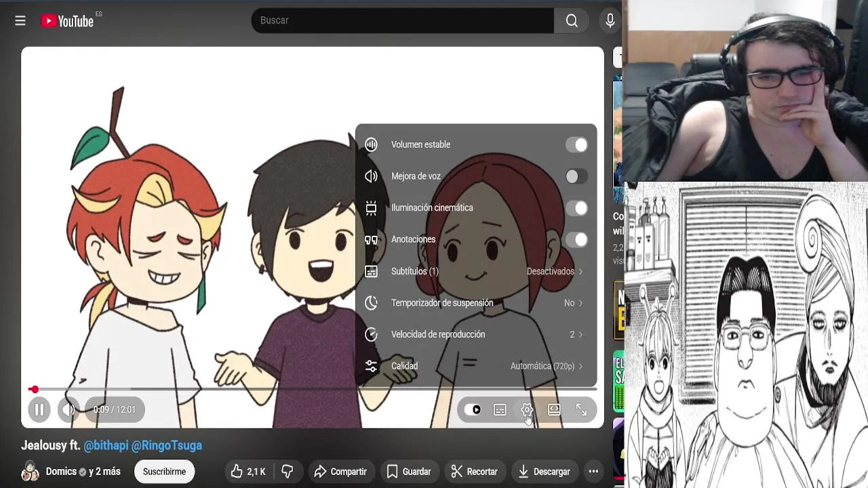Select Volumen estable menu label
The width and height of the screenshot is (868, 488).
pyautogui.click(x=420, y=144)
